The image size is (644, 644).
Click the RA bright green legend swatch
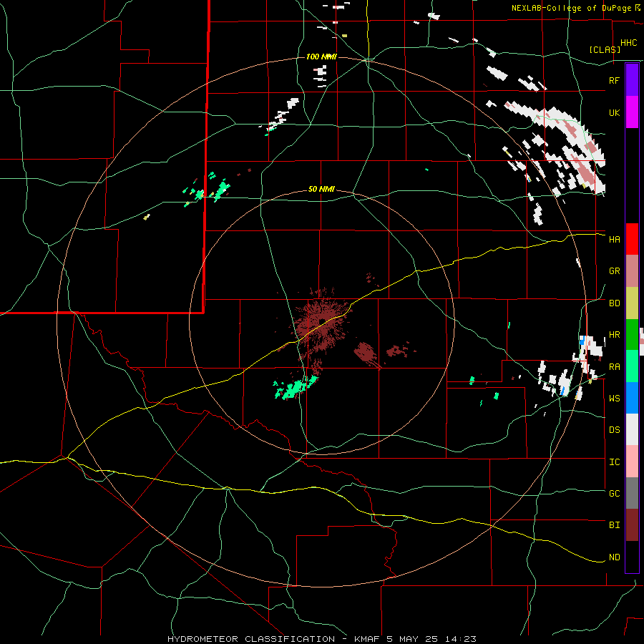632,366
